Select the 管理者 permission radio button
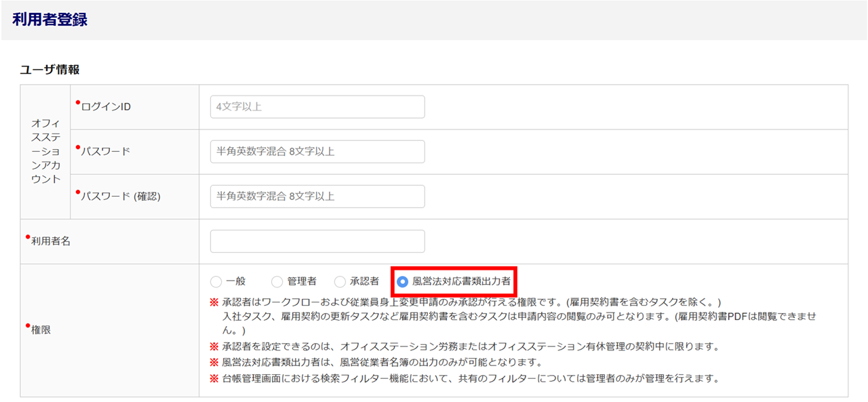 point(277,281)
